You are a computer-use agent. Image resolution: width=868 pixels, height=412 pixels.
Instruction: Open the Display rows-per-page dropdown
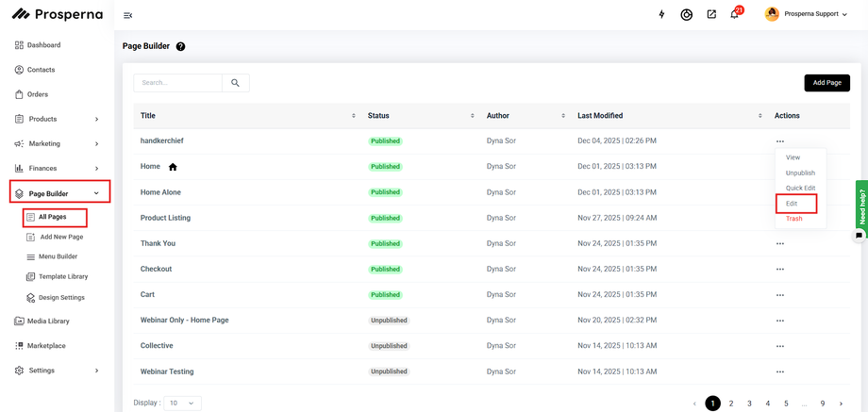[182, 404]
